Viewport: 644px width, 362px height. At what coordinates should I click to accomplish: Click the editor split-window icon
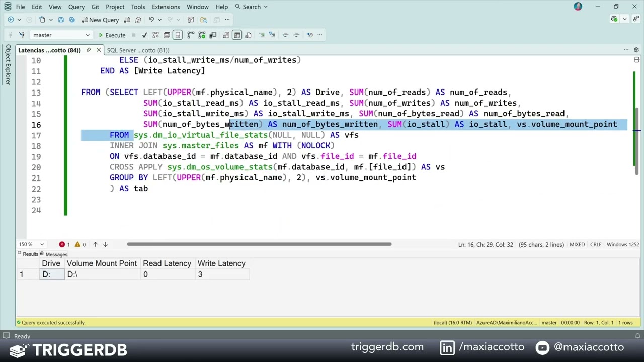(636, 60)
